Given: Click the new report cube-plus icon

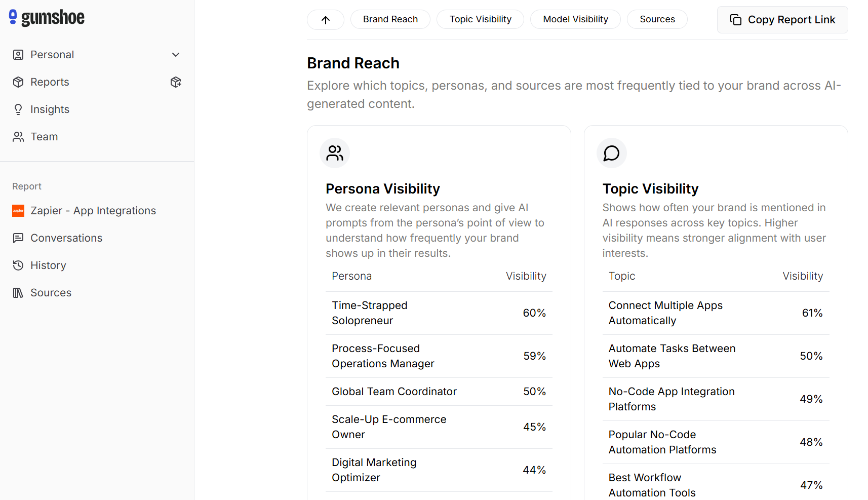Looking at the screenshot, I should 176,82.
